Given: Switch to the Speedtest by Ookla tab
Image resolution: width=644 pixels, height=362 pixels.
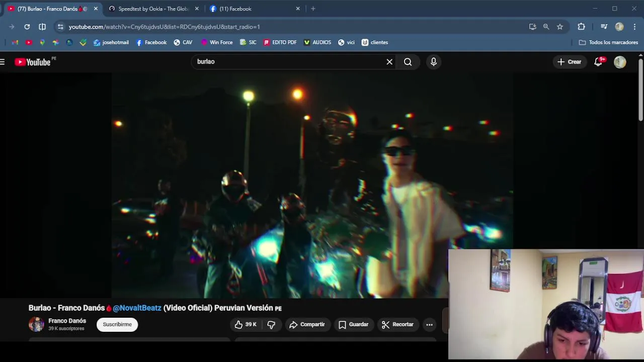Looking at the screenshot, I should [153, 9].
